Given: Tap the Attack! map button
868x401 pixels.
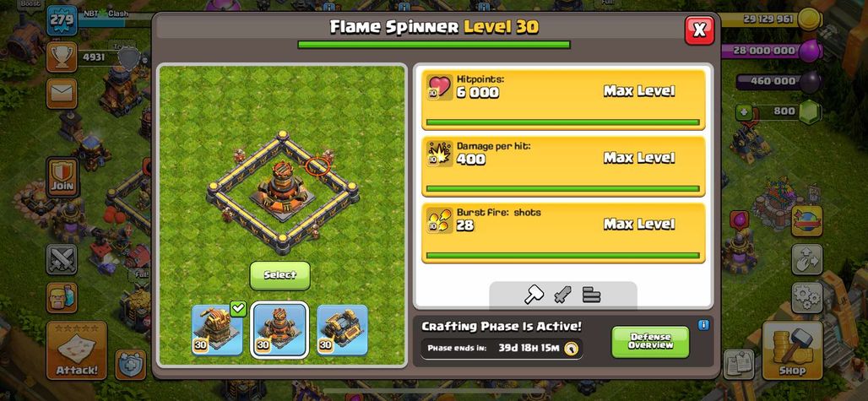Looking at the screenshot, I should 77,350.
